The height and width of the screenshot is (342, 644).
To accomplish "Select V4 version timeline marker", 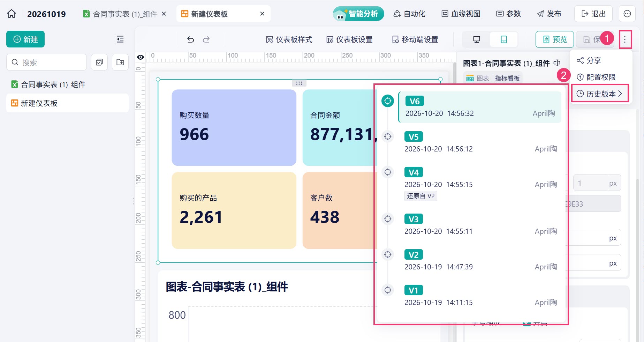I will 388,172.
